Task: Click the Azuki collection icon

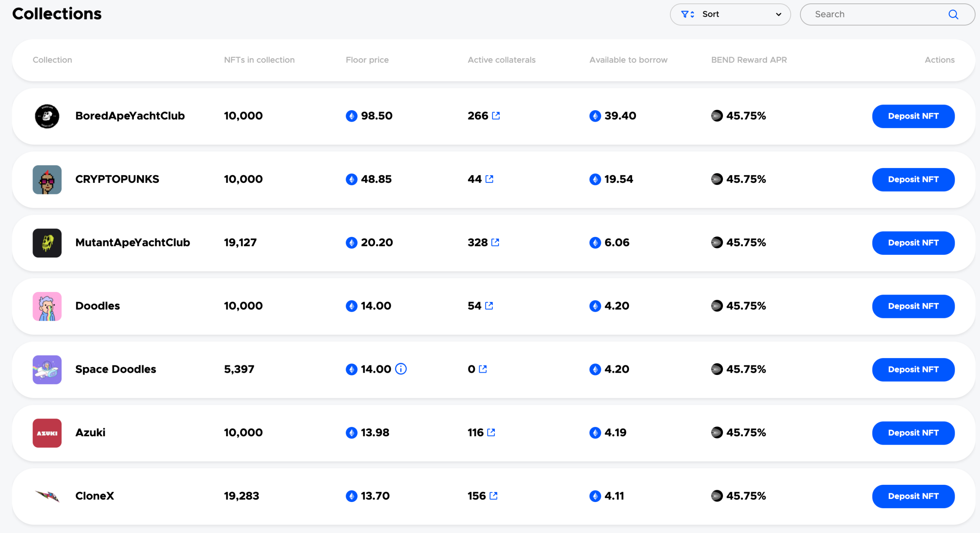Action: click(x=47, y=433)
